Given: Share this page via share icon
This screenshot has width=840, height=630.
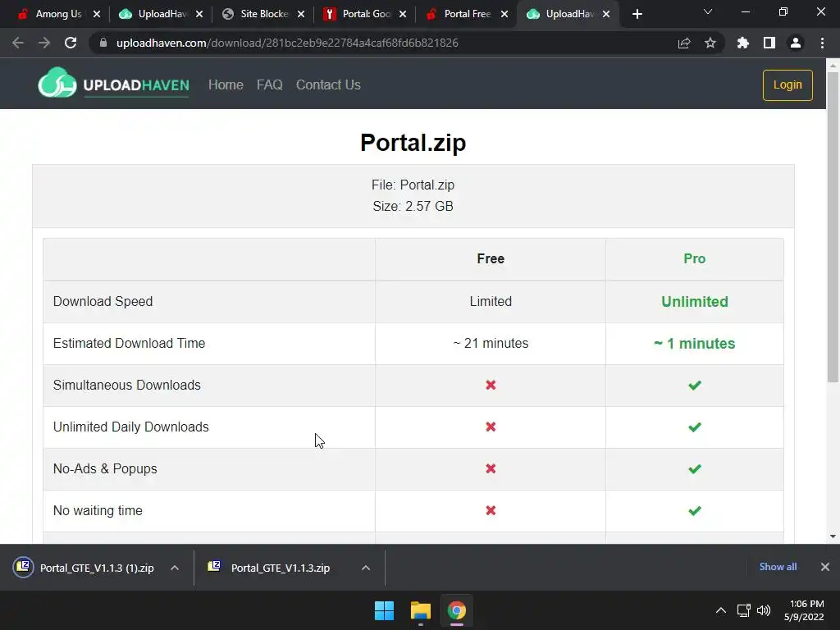Looking at the screenshot, I should (684, 43).
